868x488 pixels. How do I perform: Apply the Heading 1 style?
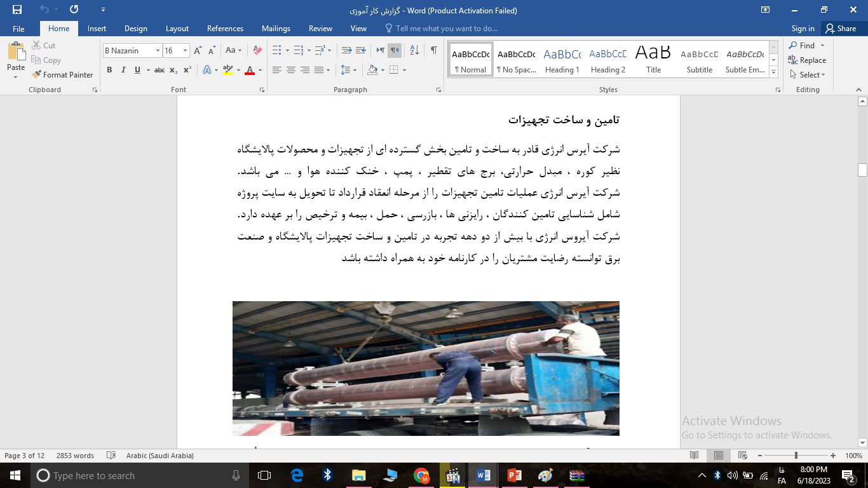point(562,60)
